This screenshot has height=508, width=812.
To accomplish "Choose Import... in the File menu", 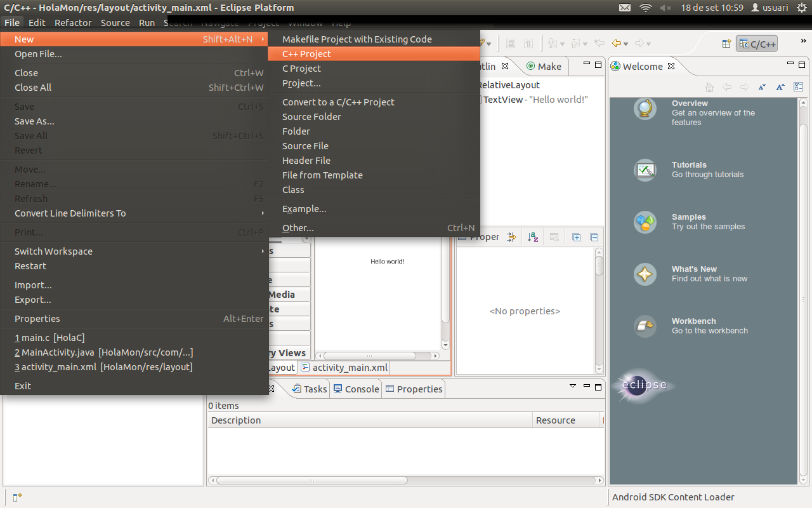I will click(33, 285).
